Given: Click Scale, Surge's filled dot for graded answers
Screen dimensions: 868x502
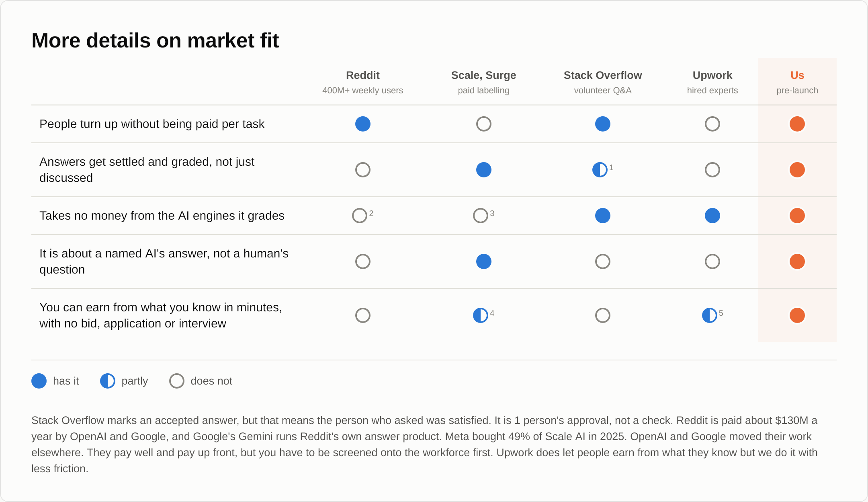Looking at the screenshot, I should tap(483, 170).
